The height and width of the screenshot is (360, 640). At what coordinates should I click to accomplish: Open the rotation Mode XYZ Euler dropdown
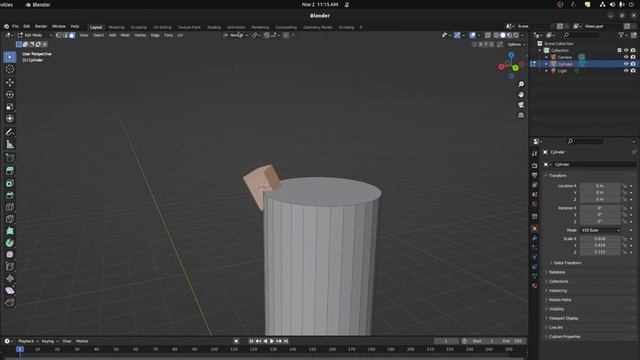tap(600, 230)
